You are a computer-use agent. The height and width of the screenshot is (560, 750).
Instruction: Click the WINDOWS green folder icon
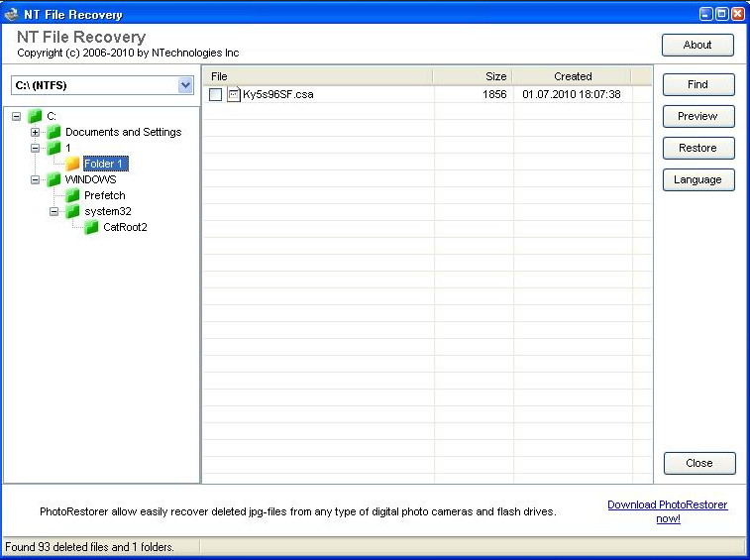point(54,179)
